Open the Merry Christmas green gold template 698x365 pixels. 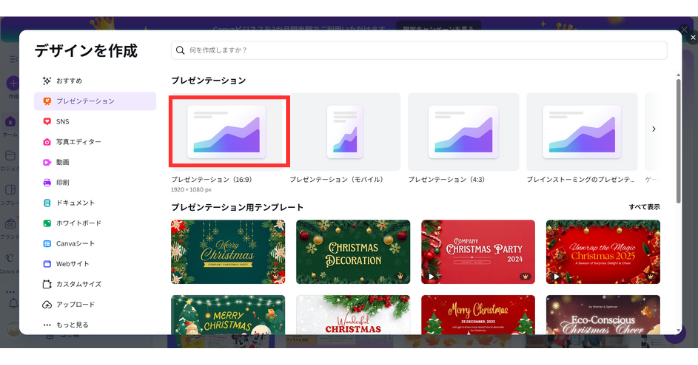228,252
